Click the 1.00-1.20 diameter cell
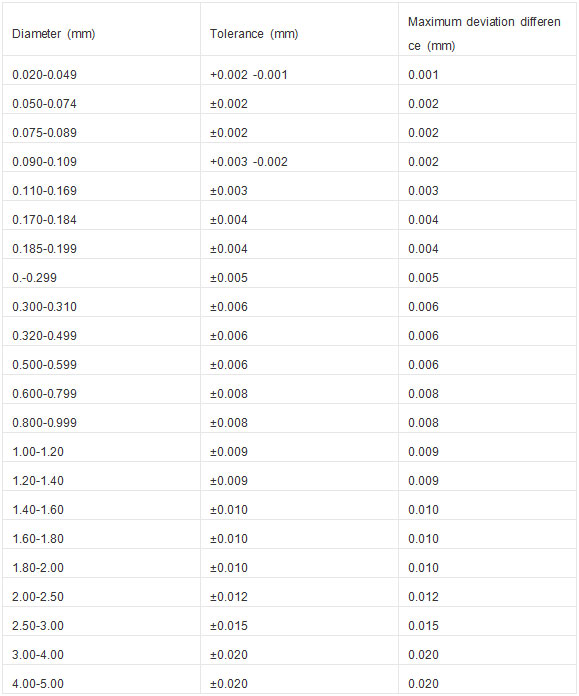This screenshot has height=696, width=579. [x=38, y=452]
